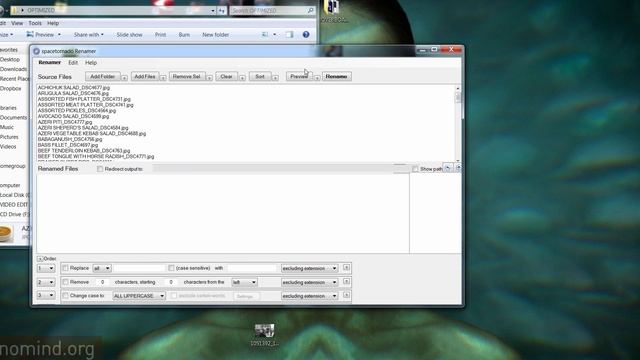The image size is (640, 360).
Task: Open the Tools menu in Explorer
Action: 35,23
